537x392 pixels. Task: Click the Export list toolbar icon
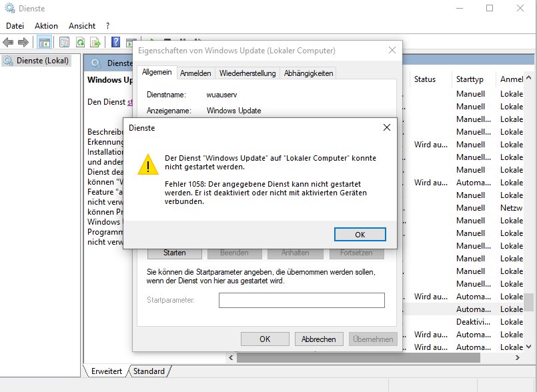coord(95,43)
